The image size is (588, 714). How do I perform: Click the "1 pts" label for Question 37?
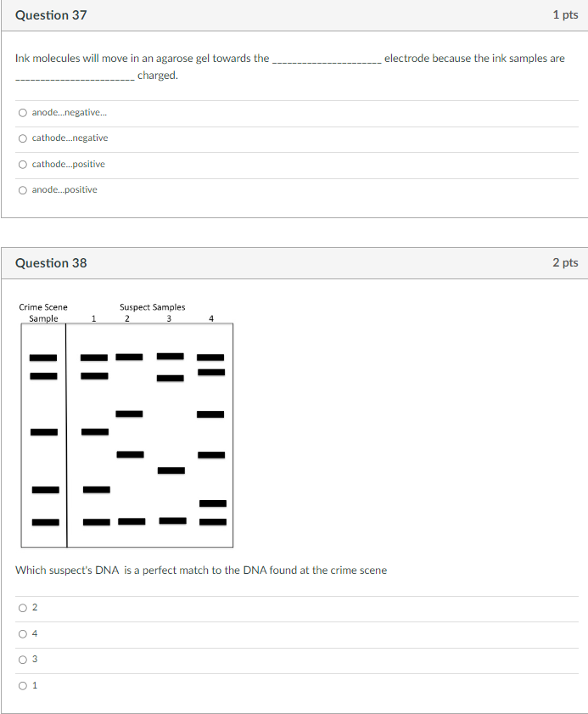pyautogui.click(x=565, y=15)
